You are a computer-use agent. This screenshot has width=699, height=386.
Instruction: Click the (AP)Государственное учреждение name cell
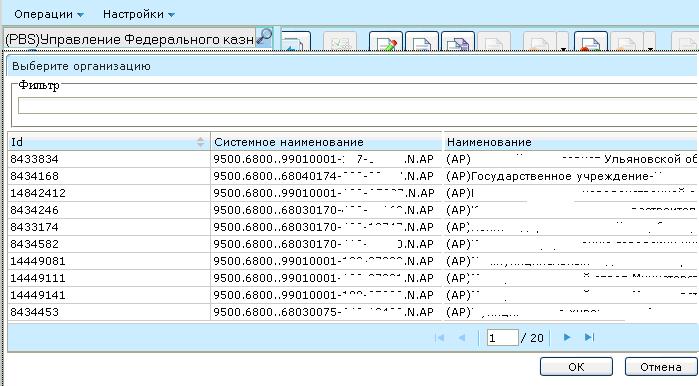571,176
